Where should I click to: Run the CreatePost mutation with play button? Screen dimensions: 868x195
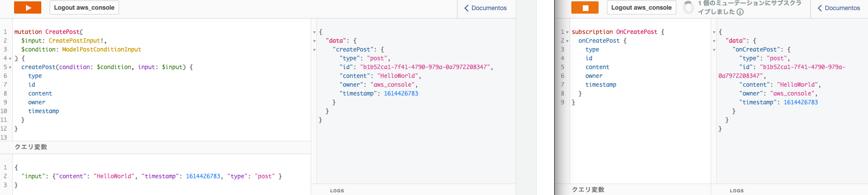(x=28, y=7)
